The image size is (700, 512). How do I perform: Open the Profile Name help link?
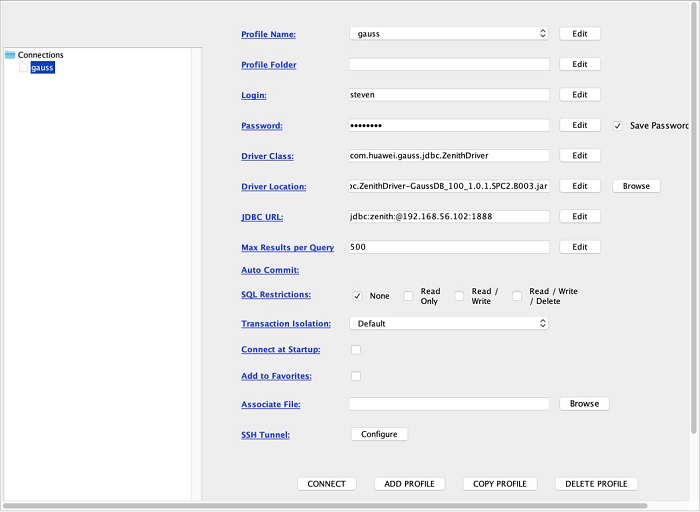click(x=268, y=34)
